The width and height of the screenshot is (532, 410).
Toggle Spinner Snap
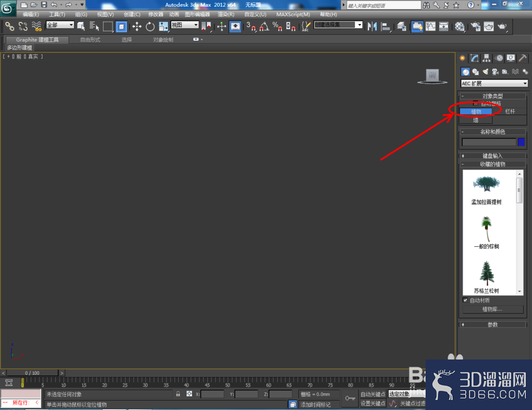(290, 26)
